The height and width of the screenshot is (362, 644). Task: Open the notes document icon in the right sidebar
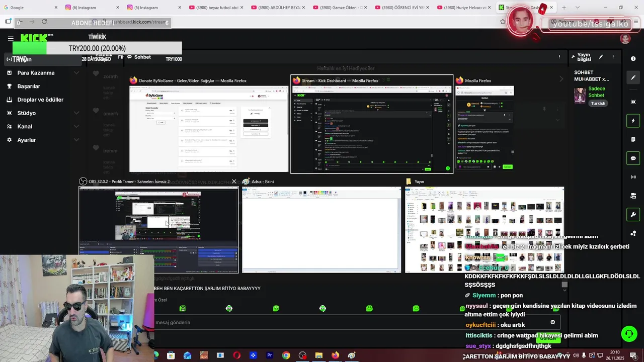633,139
